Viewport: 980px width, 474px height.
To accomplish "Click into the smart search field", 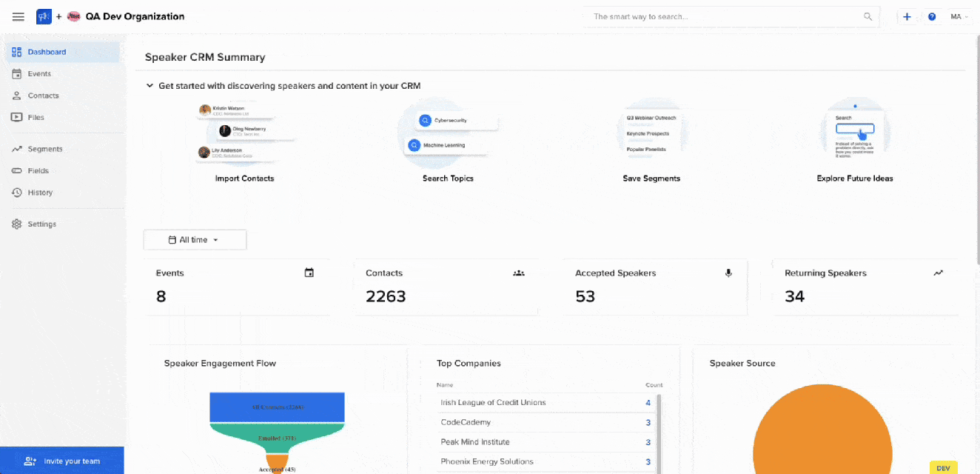I will click(731, 16).
